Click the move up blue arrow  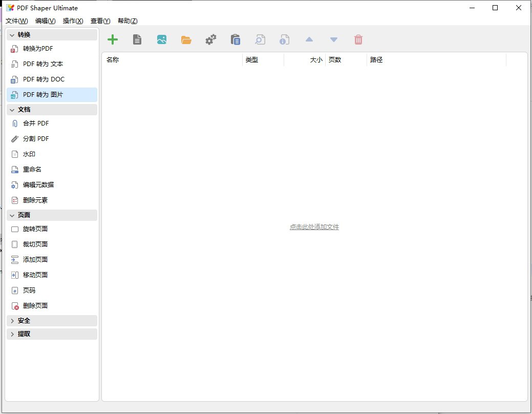pos(309,39)
